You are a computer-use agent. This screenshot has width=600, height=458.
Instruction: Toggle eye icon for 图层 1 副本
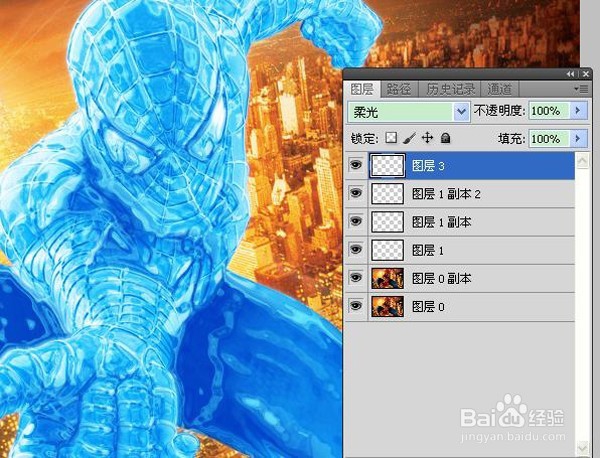[x=355, y=221]
